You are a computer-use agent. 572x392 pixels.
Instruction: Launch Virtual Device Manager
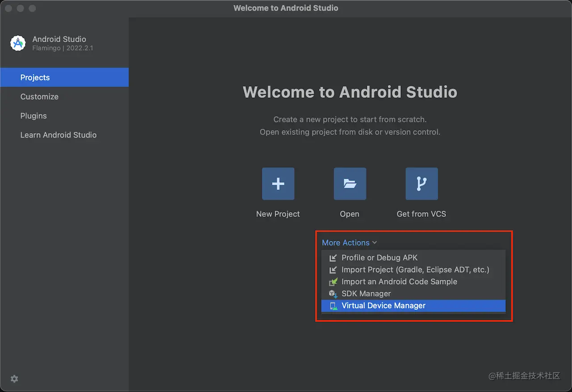tap(413, 306)
